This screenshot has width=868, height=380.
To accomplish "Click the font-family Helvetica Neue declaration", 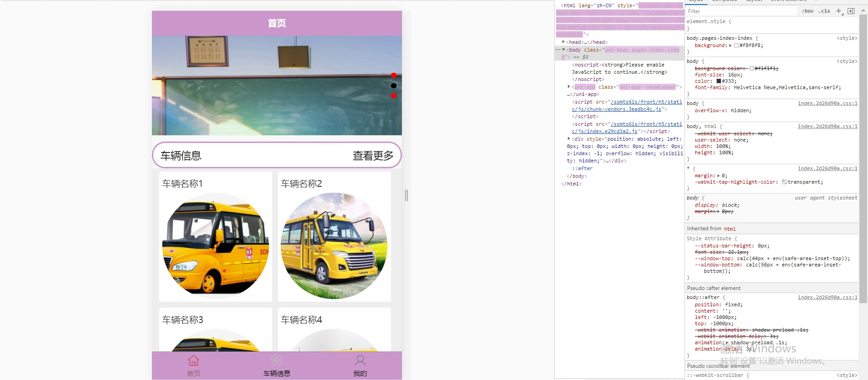I will tap(768, 87).
